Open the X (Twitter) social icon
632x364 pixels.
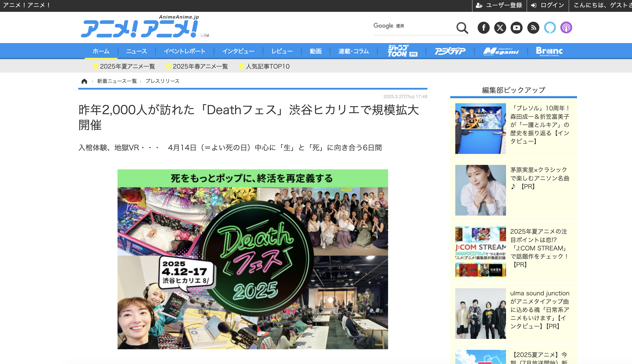coord(500,27)
